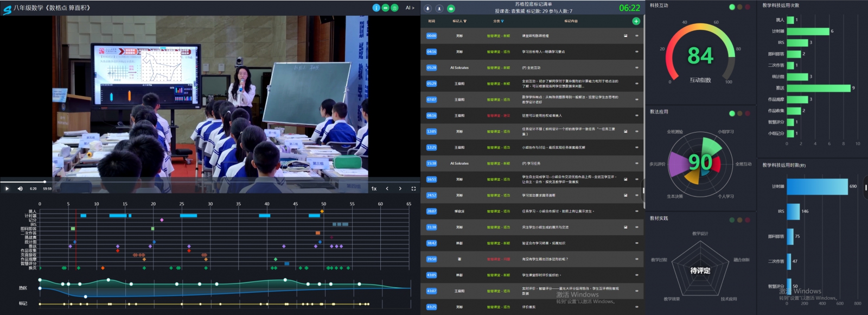Open the 分类 filter dropdown
868x315 pixels.
coord(502,21)
